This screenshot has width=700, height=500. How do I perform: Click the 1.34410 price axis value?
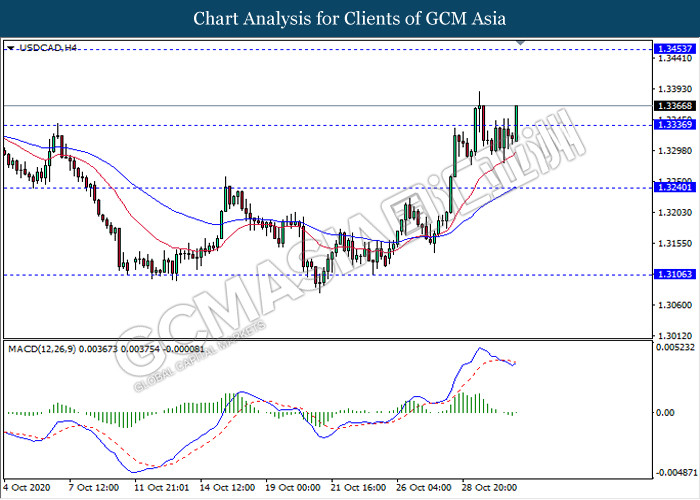pyautogui.click(x=672, y=60)
